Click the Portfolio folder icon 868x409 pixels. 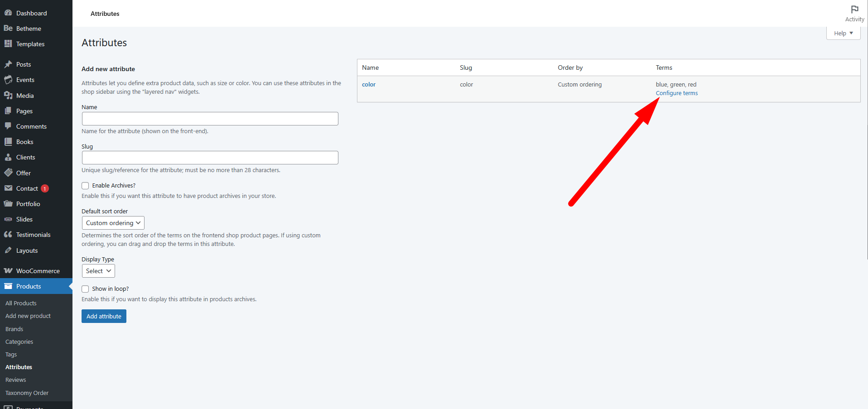pyautogui.click(x=8, y=204)
